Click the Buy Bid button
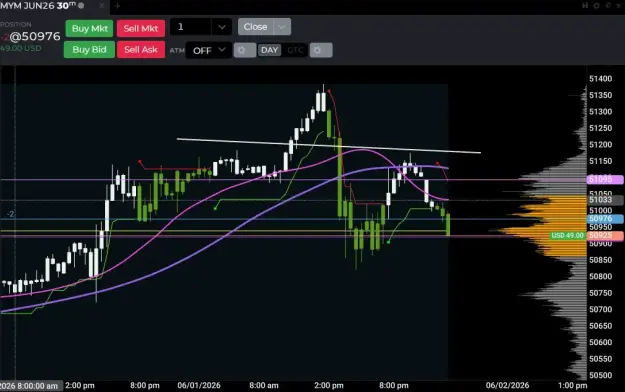Viewport: 625px width, 392px height. pos(89,49)
